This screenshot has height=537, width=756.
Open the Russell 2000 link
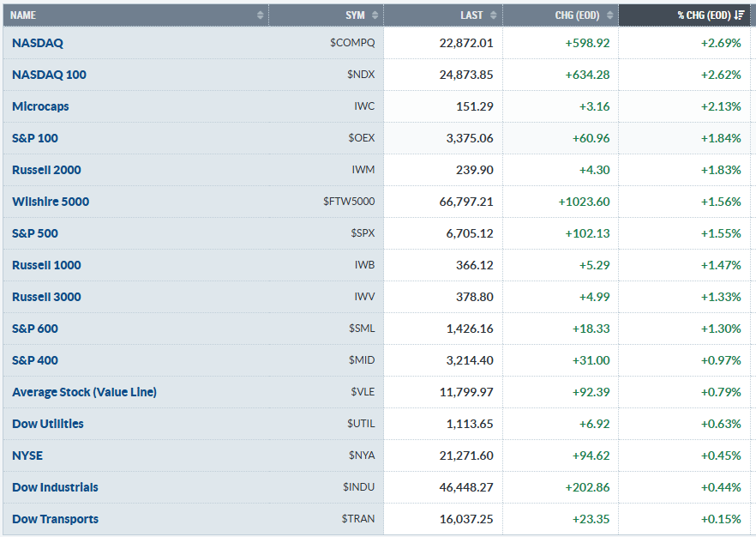point(46,170)
